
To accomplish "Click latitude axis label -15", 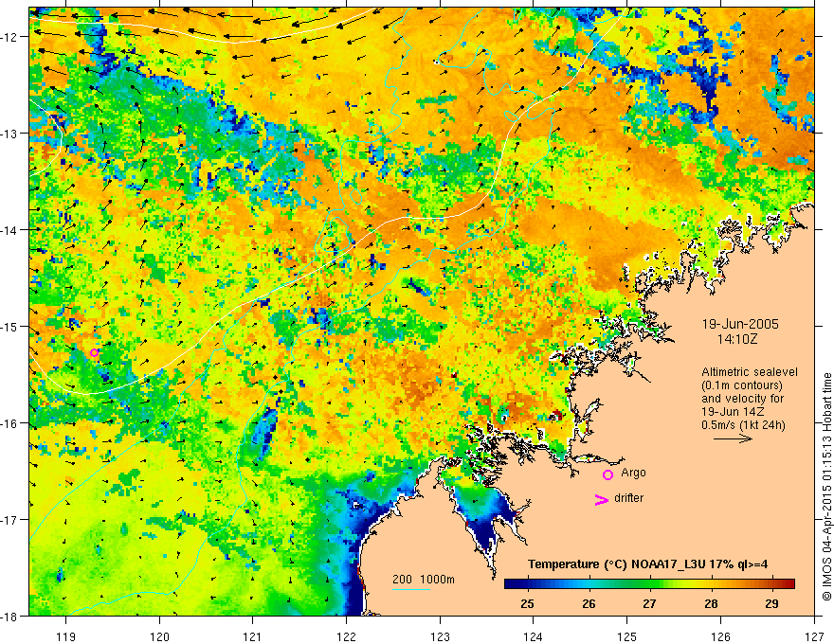I will pyautogui.click(x=10, y=326).
